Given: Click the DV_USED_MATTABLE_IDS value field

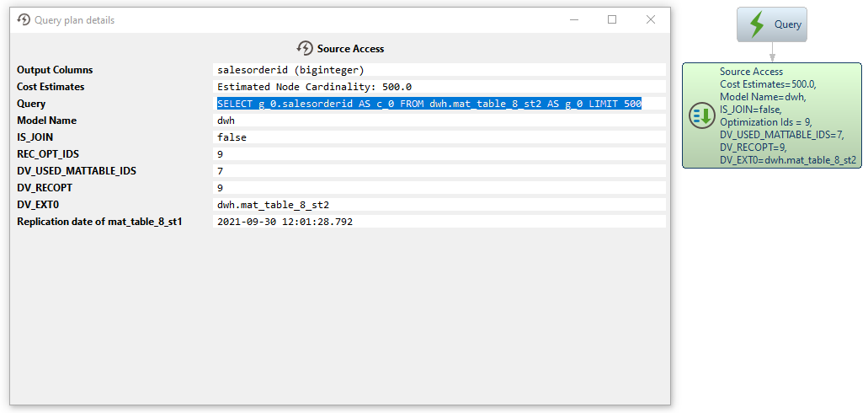Looking at the screenshot, I should coord(439,171).
